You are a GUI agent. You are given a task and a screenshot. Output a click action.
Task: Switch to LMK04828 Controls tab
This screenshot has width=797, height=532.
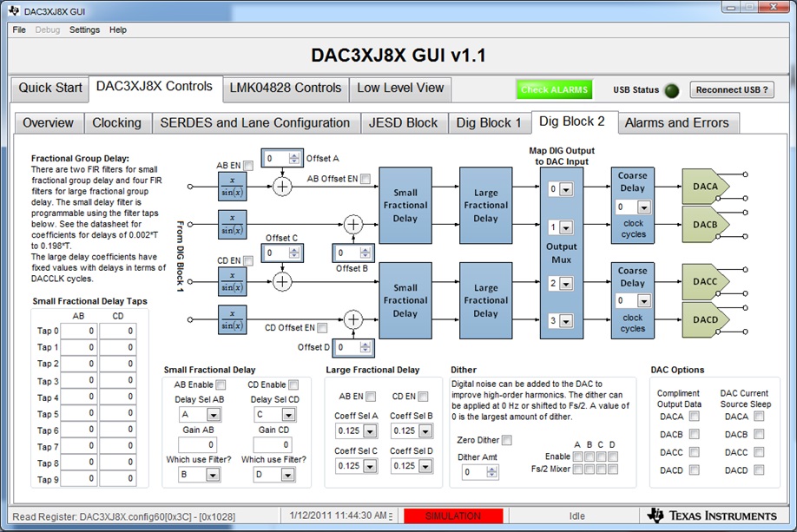coord(286,88)
